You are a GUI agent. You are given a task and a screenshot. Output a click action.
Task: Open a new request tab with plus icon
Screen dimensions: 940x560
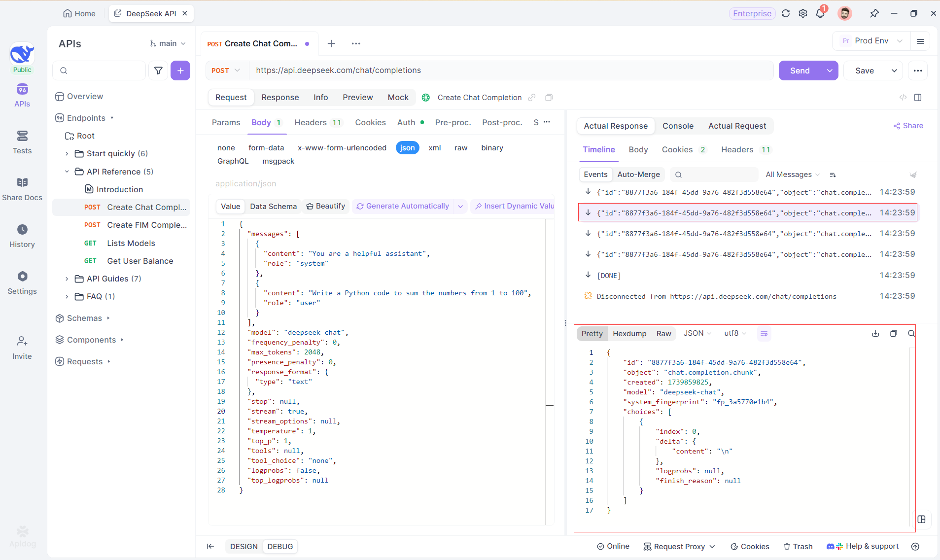pos(331,43)
